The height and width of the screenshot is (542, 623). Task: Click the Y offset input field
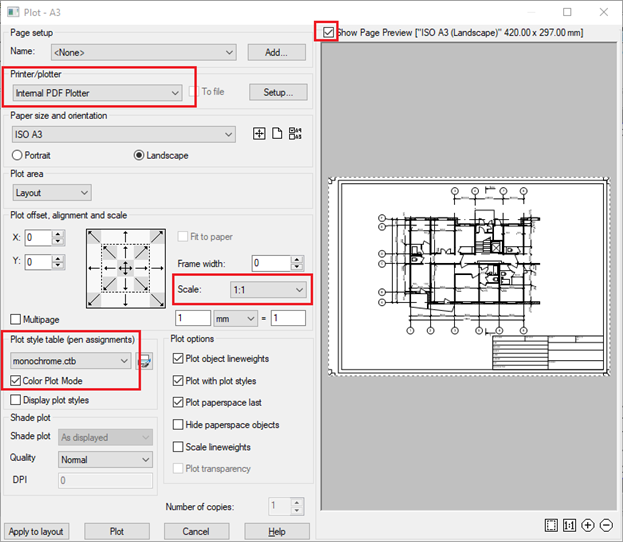38,262
